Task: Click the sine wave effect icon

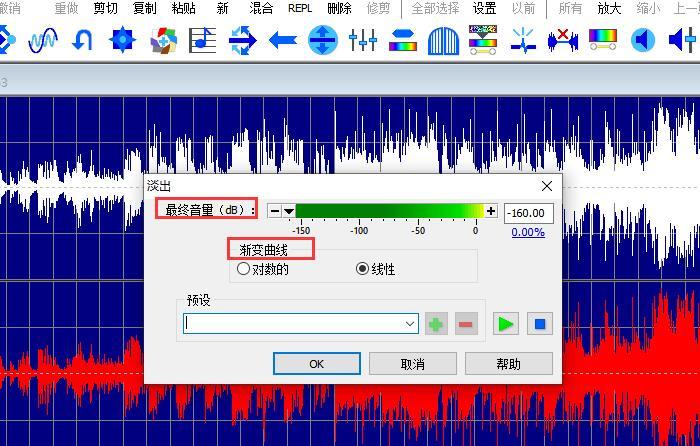Action: [43, 40]
